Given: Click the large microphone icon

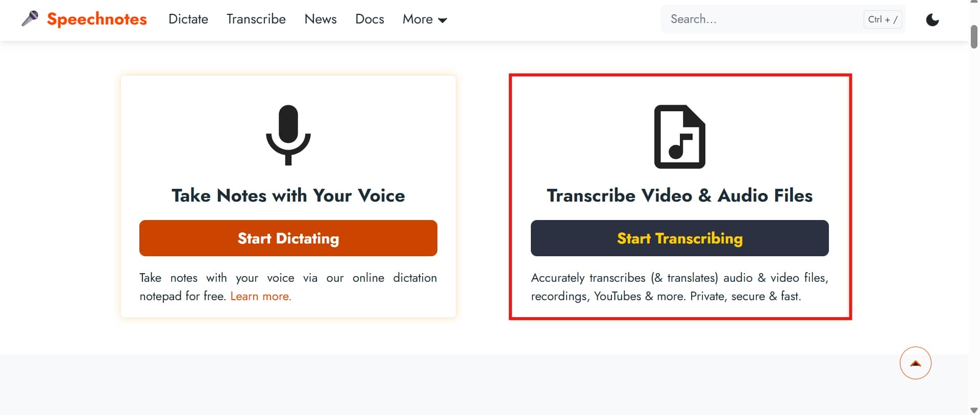Looking at the screenshot, I should tap(288, 135).
